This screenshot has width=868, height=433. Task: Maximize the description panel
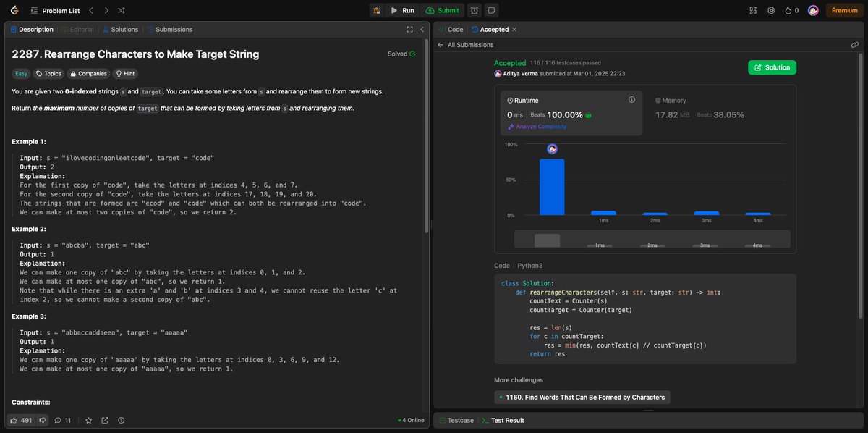coord(409,30)
